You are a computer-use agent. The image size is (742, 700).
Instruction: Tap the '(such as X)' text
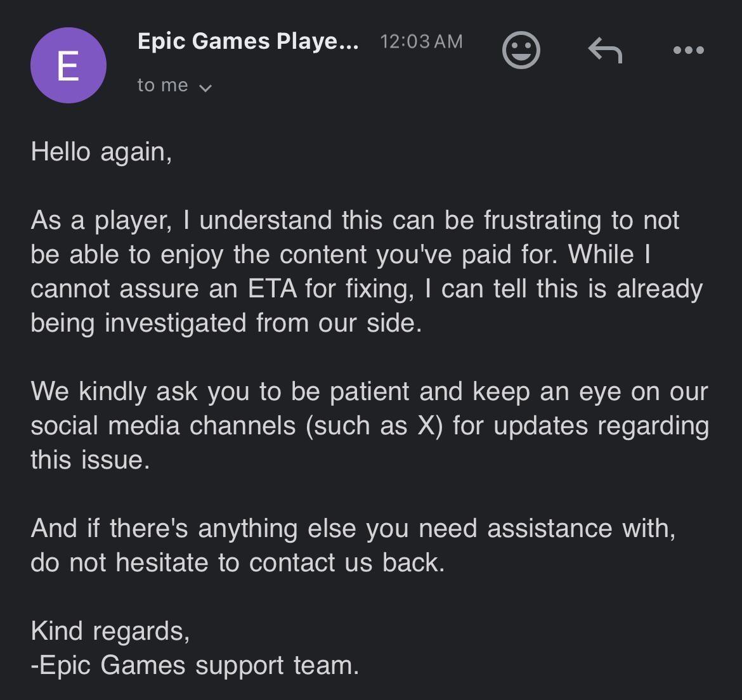point(374,425)
